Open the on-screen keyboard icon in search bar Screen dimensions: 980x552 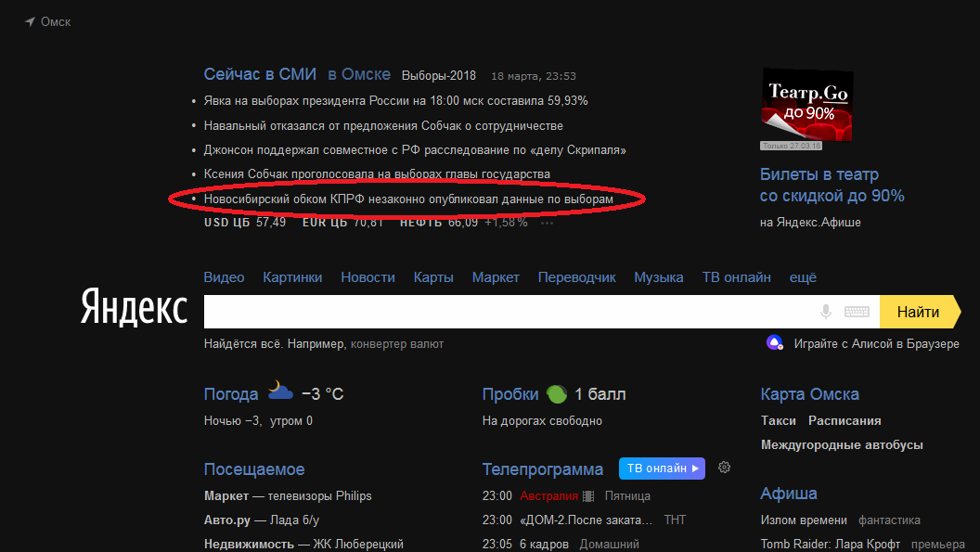(857, 312)
